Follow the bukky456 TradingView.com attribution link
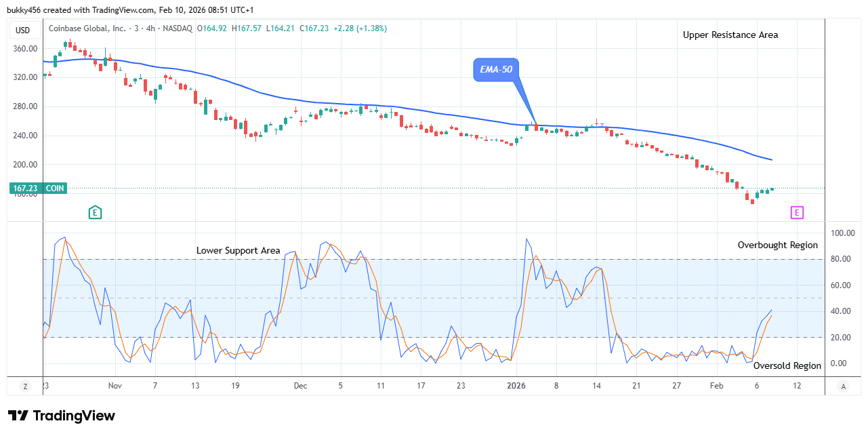The width and height of the screenshot is (868, 436). (x=75, y=9)
